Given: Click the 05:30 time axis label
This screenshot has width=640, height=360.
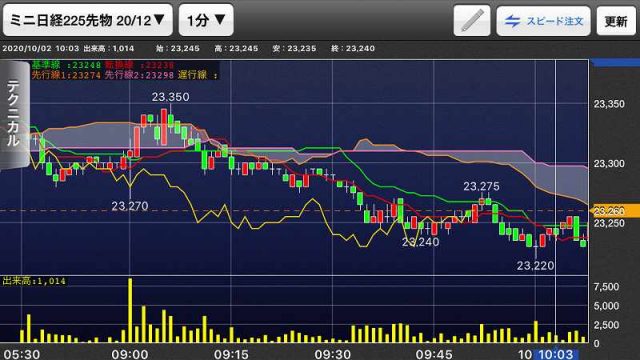Looking at the screenshot, I should click(21, 354).
